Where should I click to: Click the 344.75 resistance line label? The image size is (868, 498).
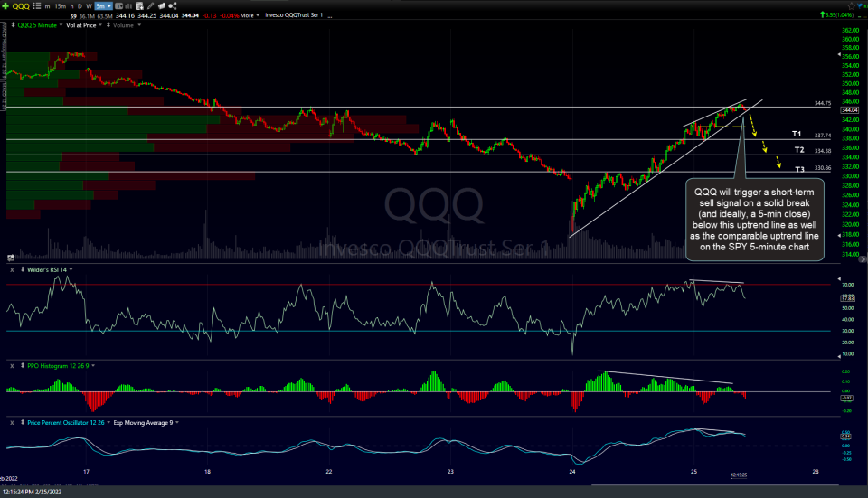(823, 103)
